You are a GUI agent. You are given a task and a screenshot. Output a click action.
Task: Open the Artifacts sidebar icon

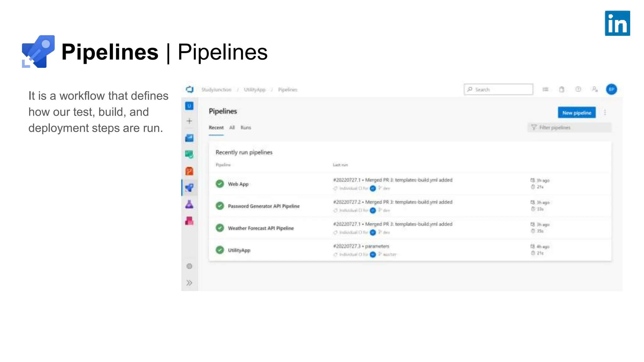189,221
